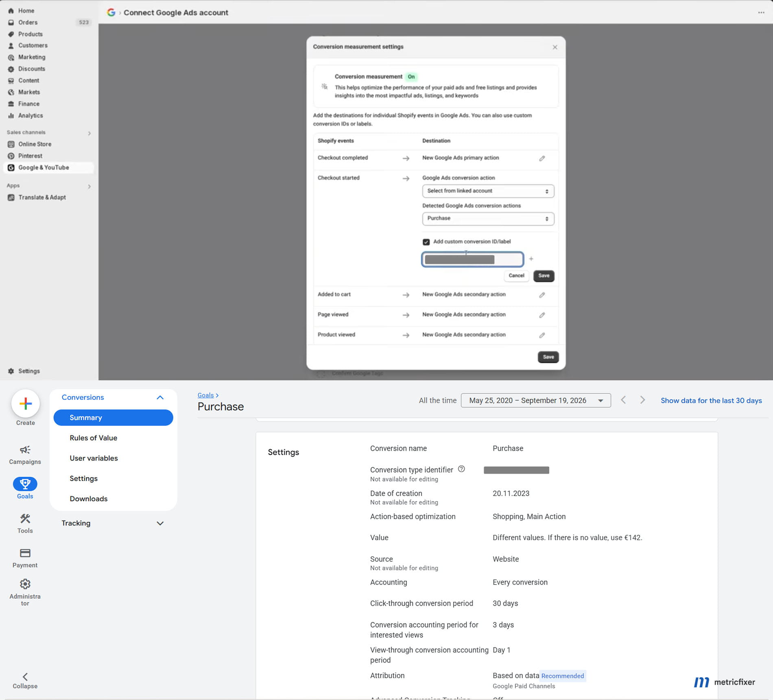Follow the Goals breadcrumb link

(x=205, y=395)
